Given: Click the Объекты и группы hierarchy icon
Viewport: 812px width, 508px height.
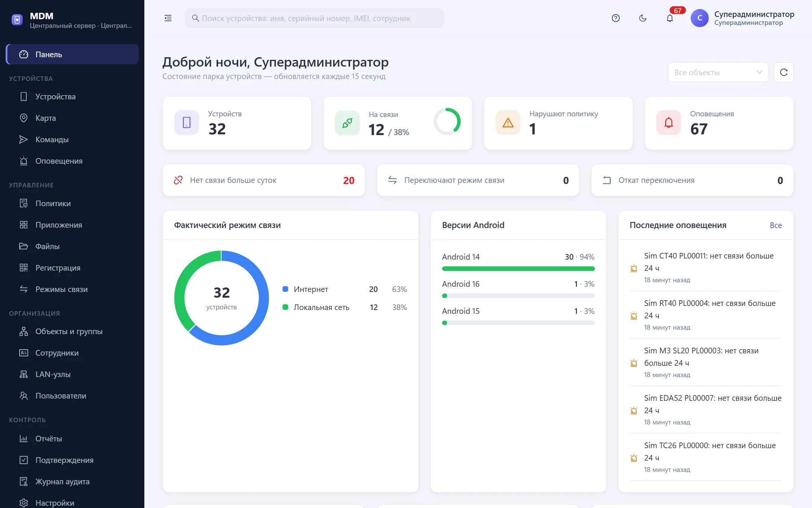Looking at the screenshot, I should tap(24, 332).
